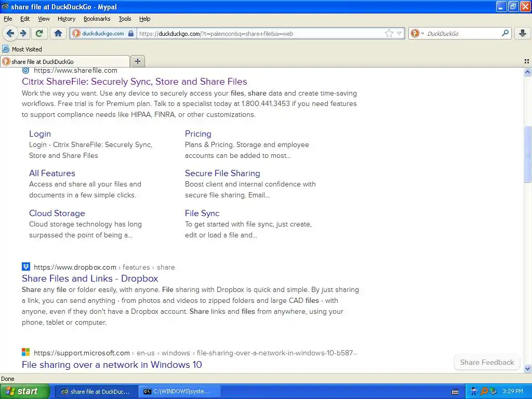Open the Home page icon
This screenshot has width=532, height=399.
(x=58, y=33)
